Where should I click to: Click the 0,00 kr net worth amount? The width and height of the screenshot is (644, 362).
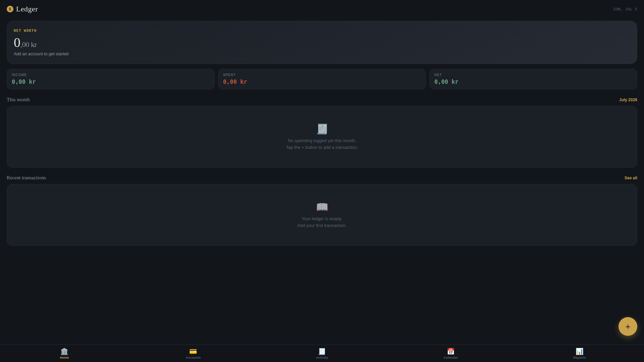(25, 43)
